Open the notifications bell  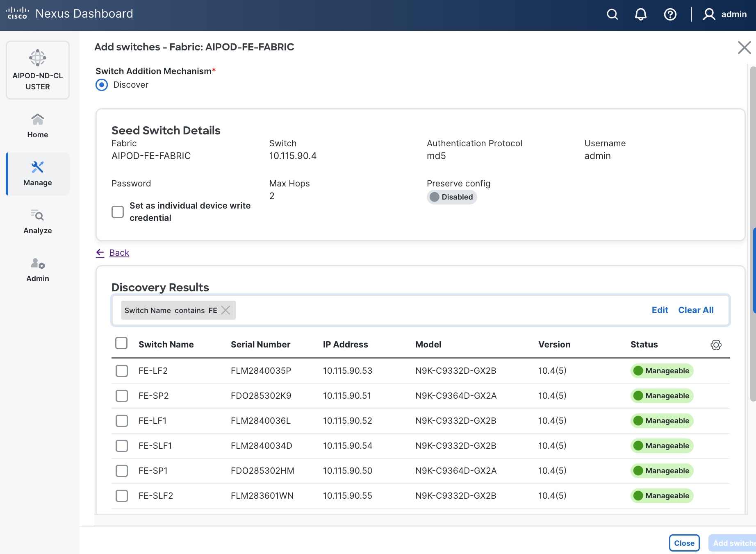click(640, 14)
